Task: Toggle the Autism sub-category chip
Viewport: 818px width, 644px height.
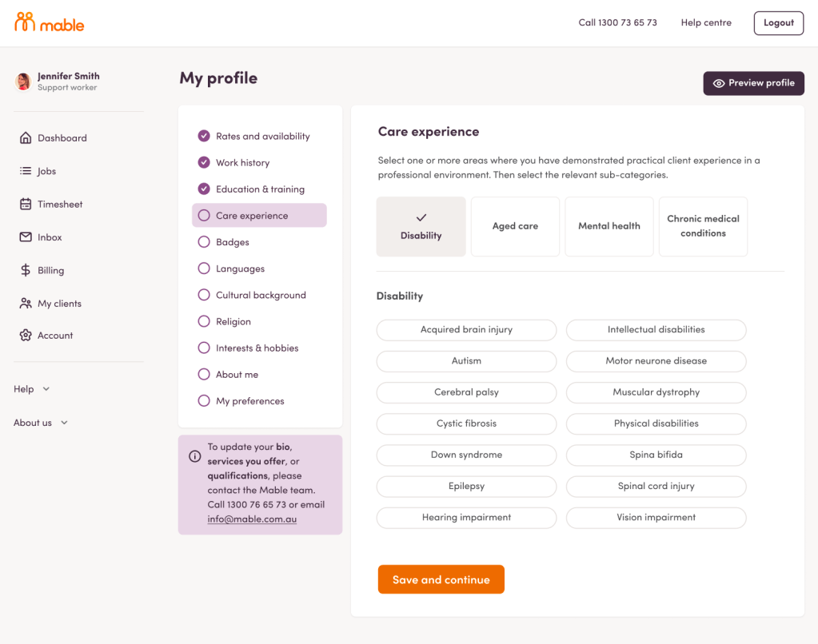Action: click(466, 361)
